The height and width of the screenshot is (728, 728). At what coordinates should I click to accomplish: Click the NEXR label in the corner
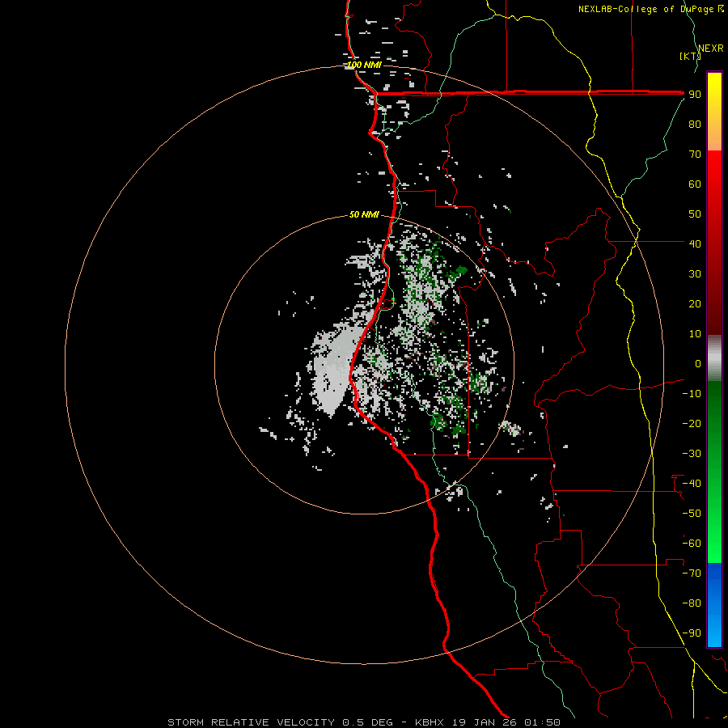pos(711,49)
